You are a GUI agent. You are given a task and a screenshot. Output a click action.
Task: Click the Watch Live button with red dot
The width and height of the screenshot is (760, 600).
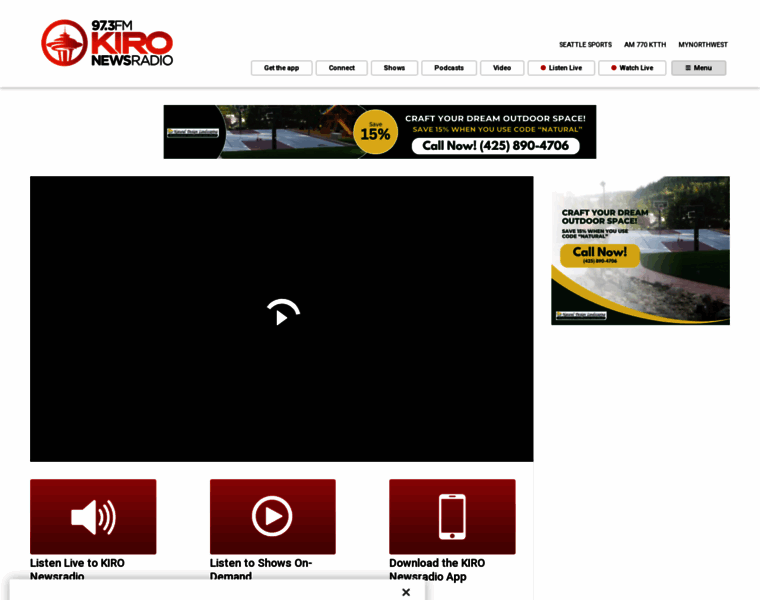632,68
